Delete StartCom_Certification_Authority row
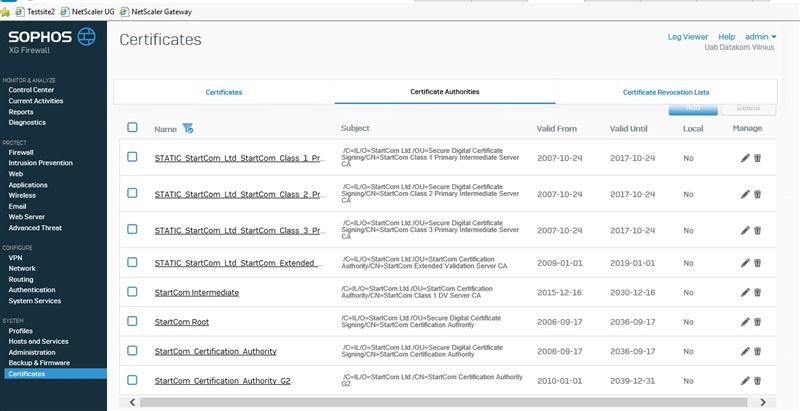Screen dimensions: 800x411 pos(757,351)
